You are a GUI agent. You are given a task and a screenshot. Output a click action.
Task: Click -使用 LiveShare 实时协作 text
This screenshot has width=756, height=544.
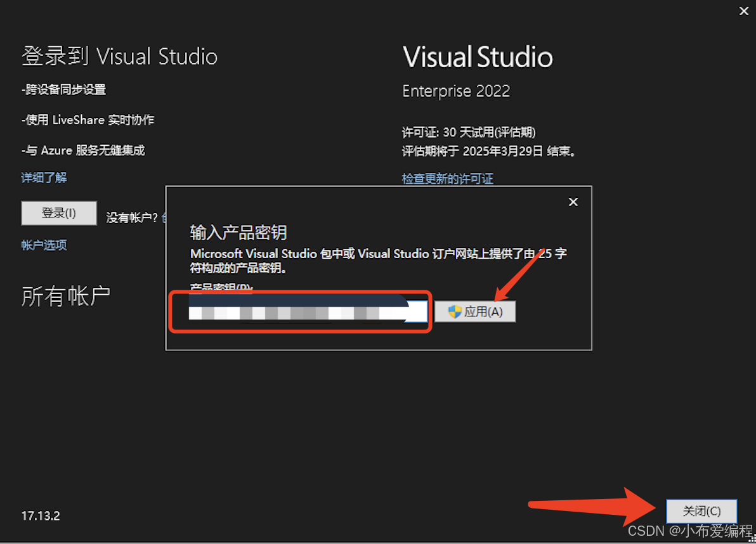88,119
